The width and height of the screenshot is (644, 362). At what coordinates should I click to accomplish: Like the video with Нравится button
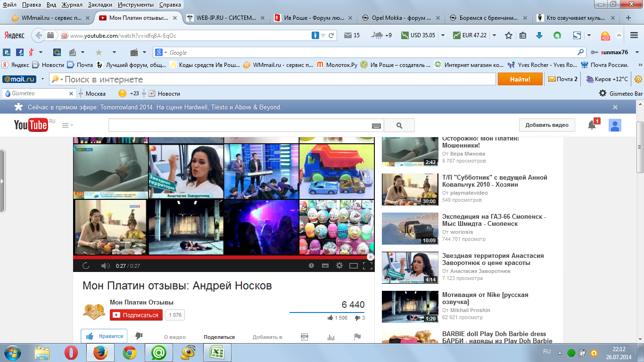point(104,336)
